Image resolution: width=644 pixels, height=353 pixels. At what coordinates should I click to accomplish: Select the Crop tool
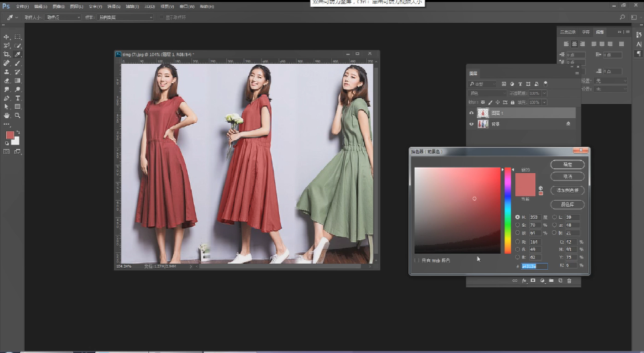(7, 54)
